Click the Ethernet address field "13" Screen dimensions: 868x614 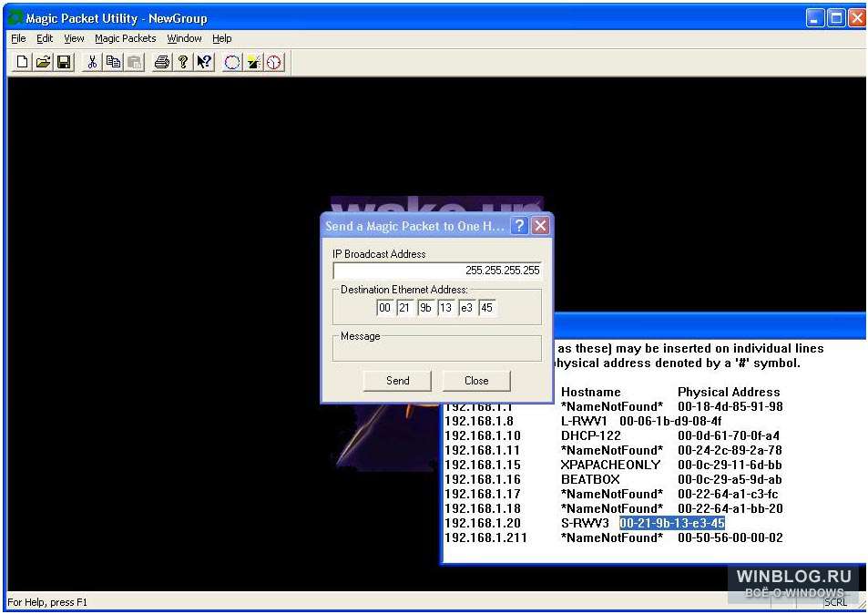coord(445,308)
